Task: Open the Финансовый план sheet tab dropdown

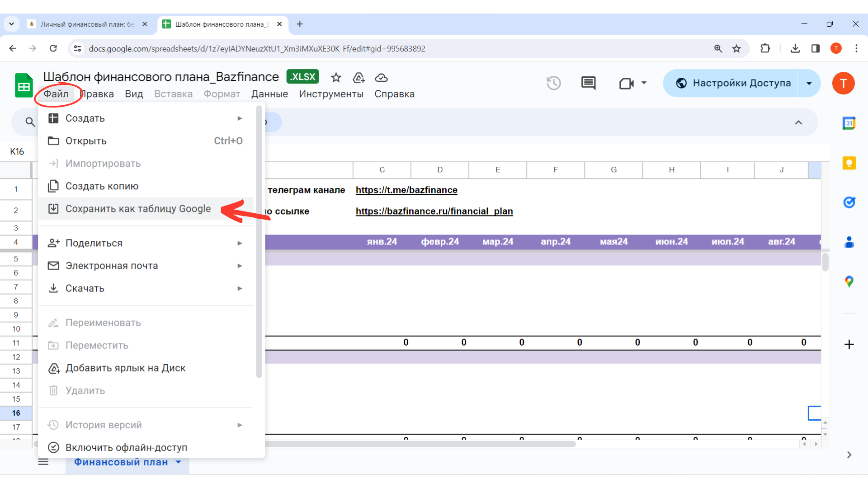Action: tap(179, 462)
